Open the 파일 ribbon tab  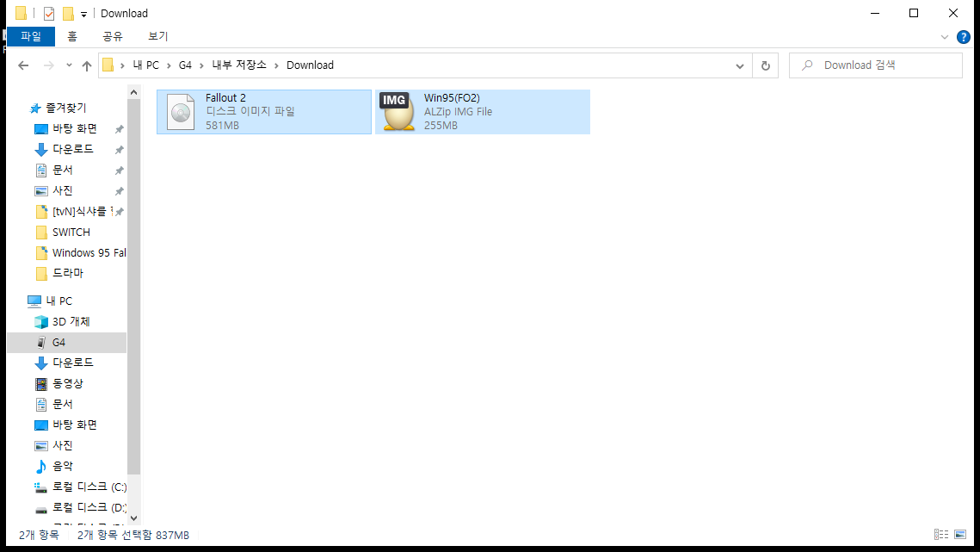pos(31,36)
